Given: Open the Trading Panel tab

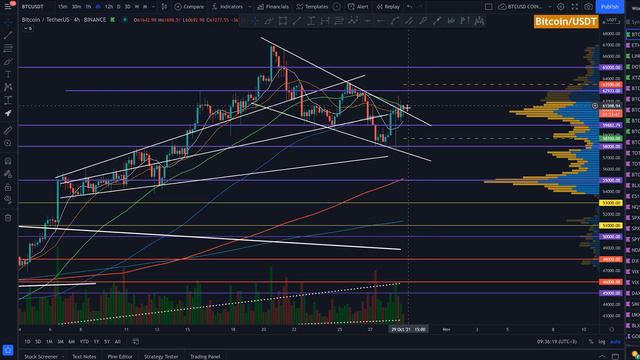Looking at the screenshot, I should point(205,356).
